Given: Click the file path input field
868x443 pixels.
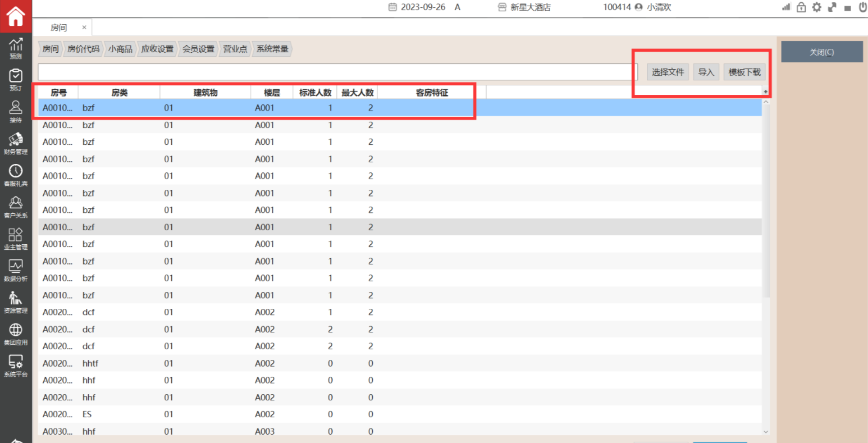Looking at the screenshot, I should tap(337, 72).
